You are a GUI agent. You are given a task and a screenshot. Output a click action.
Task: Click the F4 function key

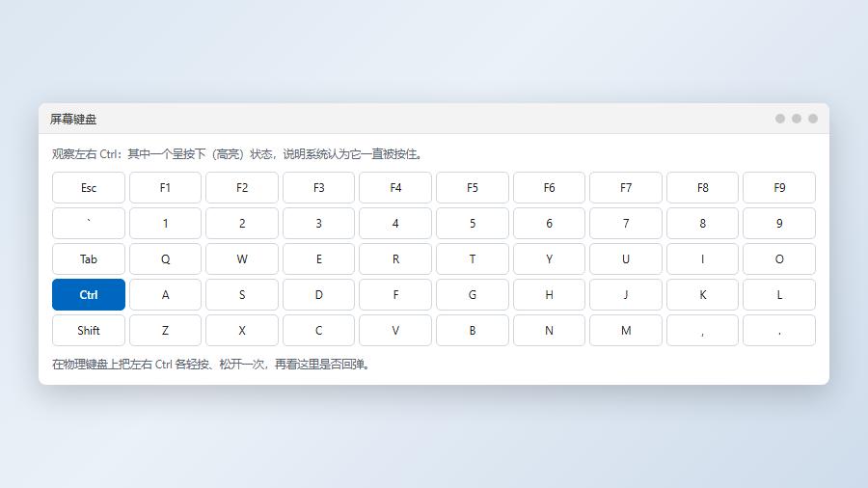(395, 187)
